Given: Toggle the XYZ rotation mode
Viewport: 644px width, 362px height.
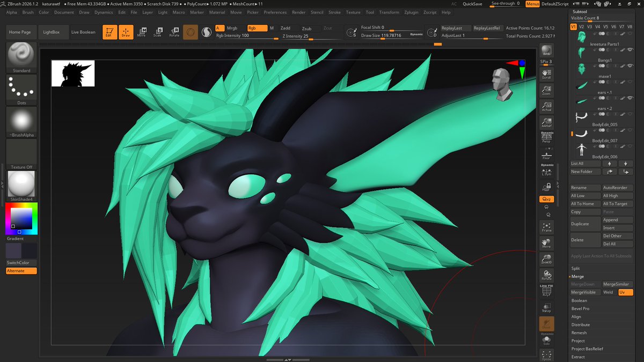Looking at the screenshot, I should point(546,199).
